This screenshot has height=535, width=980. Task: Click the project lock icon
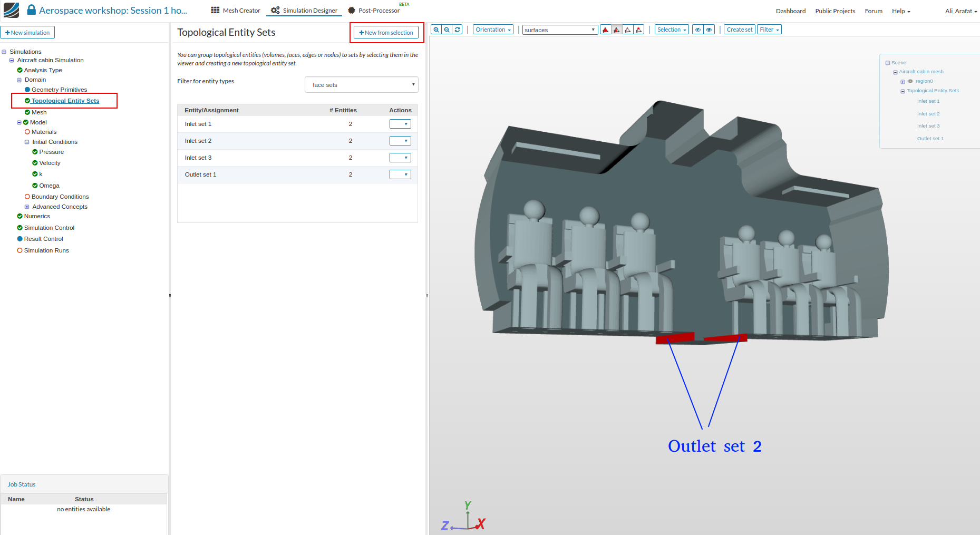[32, 10]
